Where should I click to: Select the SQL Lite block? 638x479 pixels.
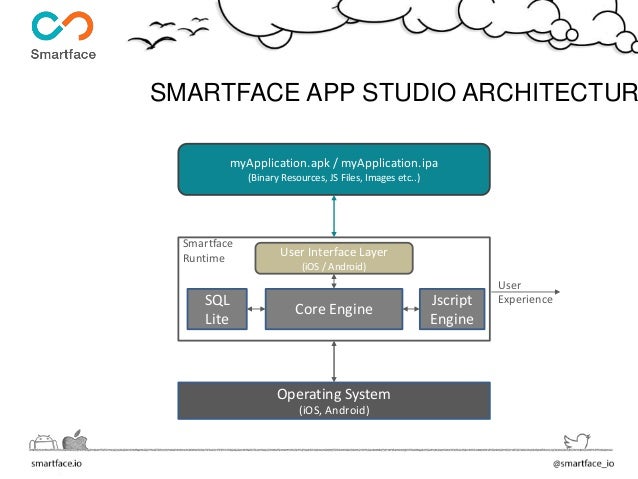coord(217,309)
